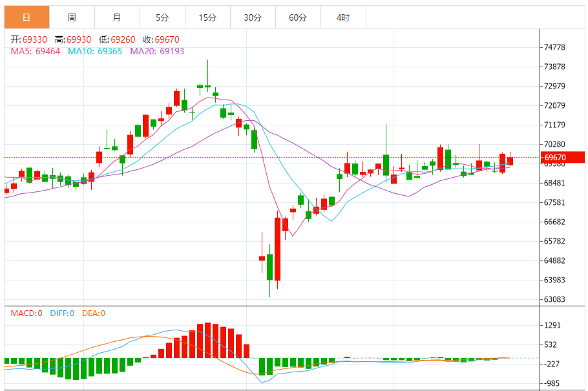Click the 68481 price axis label
Screen dimensions: 588x391
(554, 183)
